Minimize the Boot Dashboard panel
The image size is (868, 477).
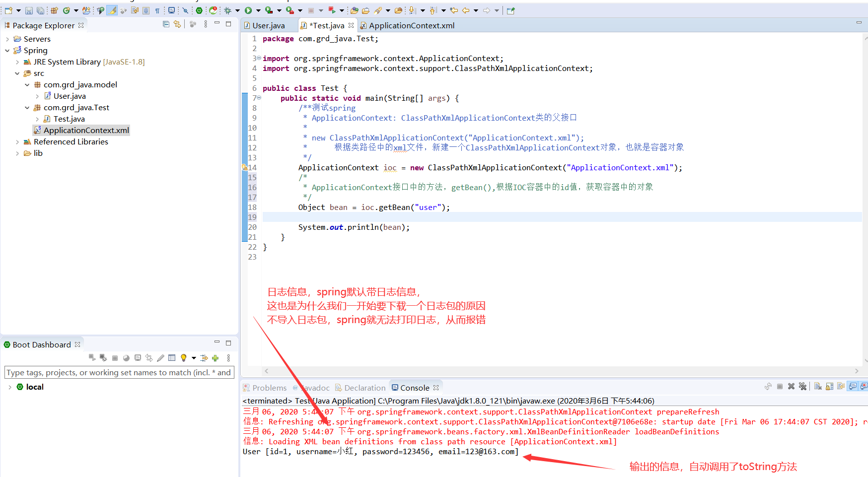pos(217,342)
